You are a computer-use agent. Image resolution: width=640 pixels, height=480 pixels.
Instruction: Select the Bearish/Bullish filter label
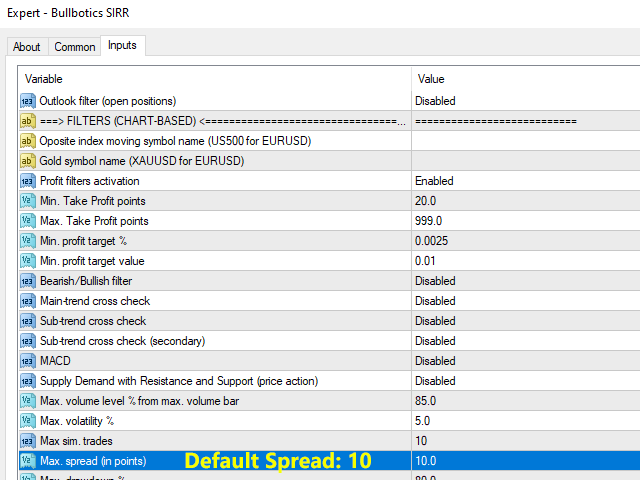(x=86, y=281)
